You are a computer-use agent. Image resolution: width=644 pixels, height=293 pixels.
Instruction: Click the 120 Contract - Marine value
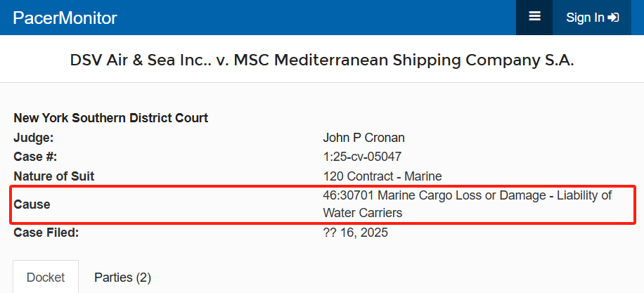tap(382, 176)
